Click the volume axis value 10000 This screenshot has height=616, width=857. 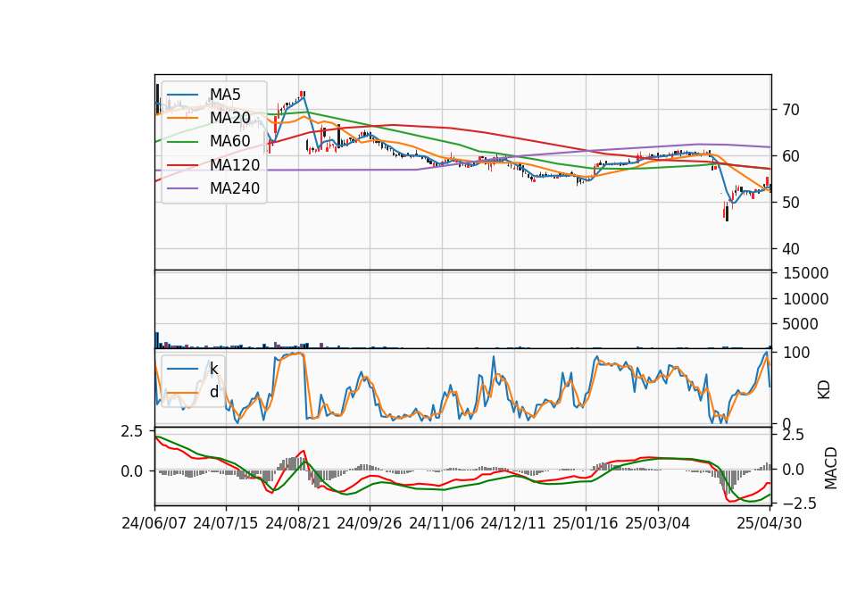pos(805,299)
